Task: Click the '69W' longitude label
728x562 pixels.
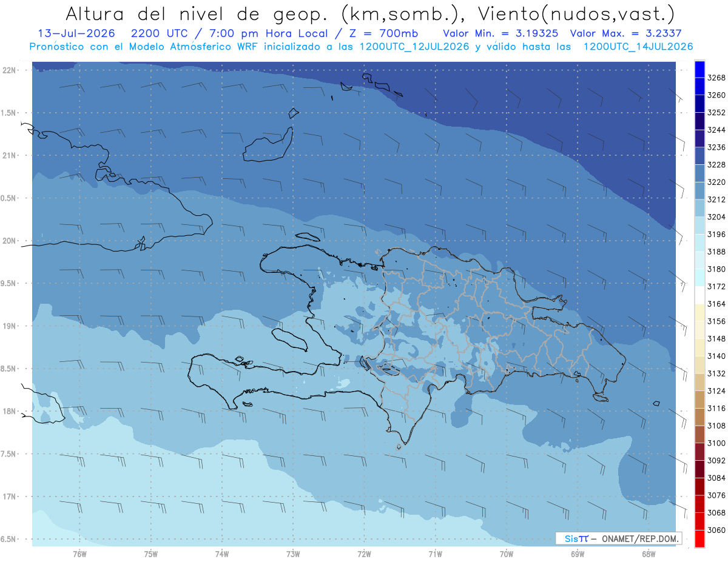Action: pos(578,554)
